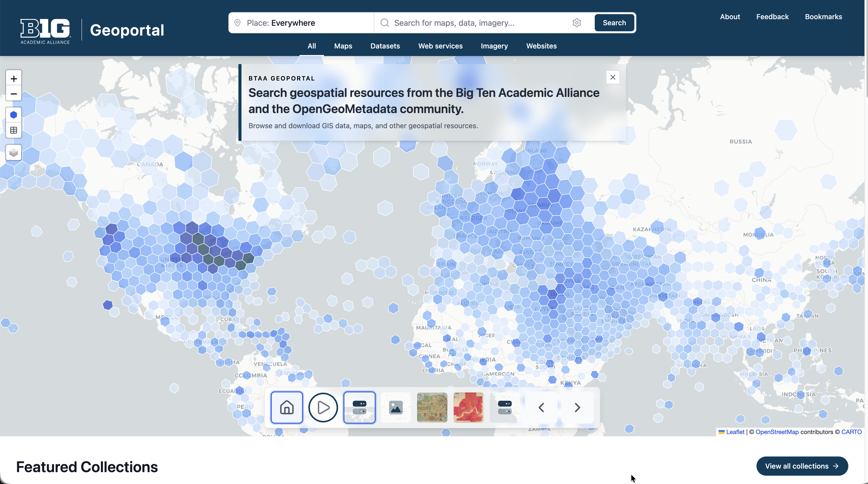The height and width of the screenshot is (484, 868).
Task: Open search settings gear icon
Action: click(577, 23)
